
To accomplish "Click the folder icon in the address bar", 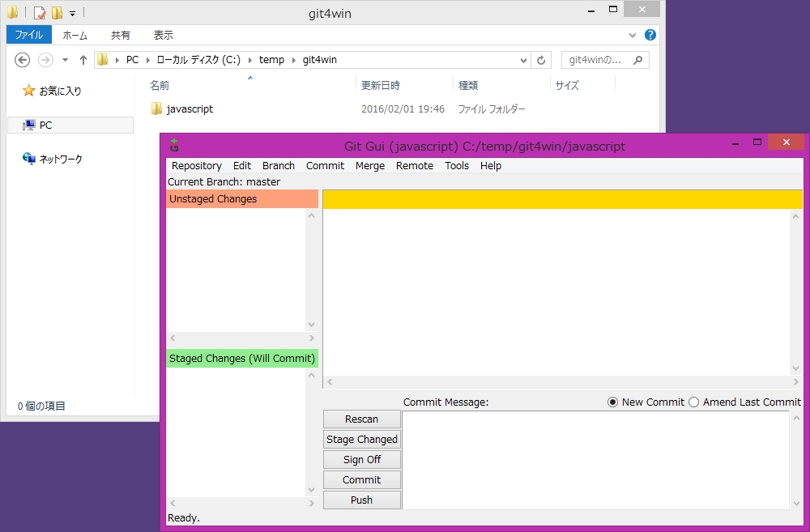I will (103, 59).
